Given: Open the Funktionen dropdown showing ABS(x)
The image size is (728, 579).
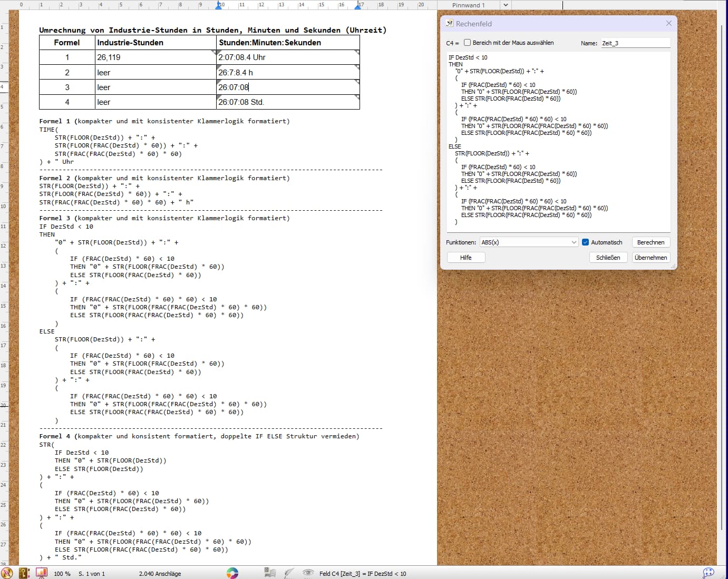Looking at the screenshot, I should tap(529, 242).
